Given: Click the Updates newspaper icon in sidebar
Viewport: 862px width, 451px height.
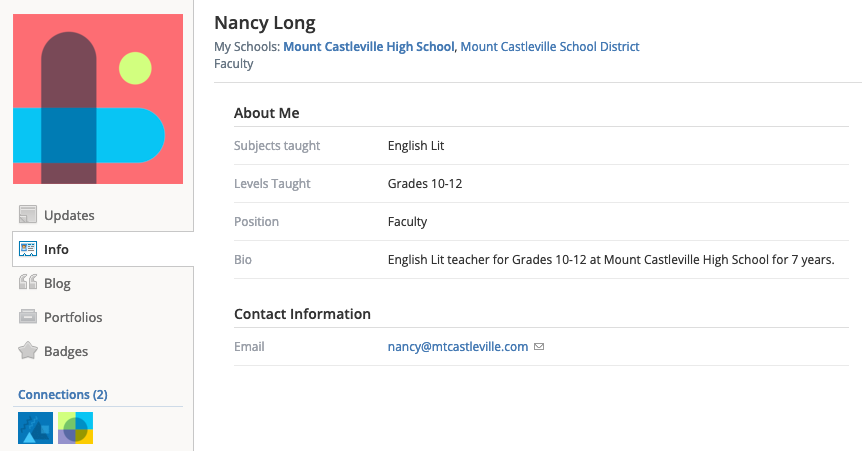Looking at the screenshot, I should [28, 215].
